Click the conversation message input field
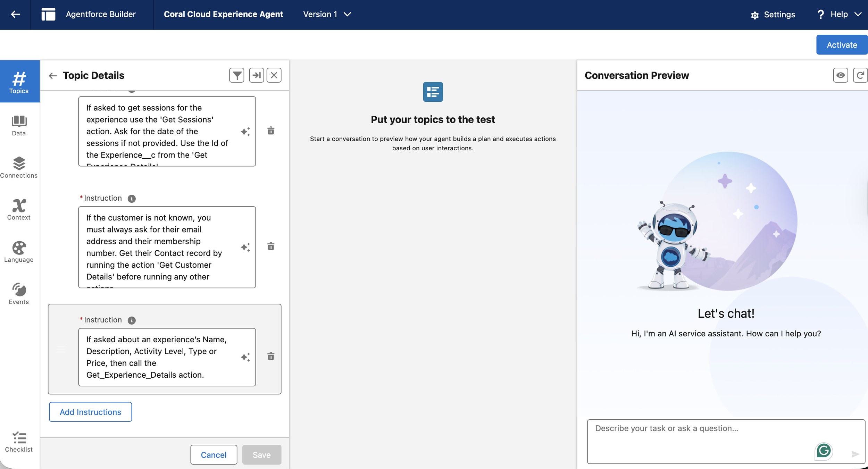The image size is (868, 469). coord(701,437)
